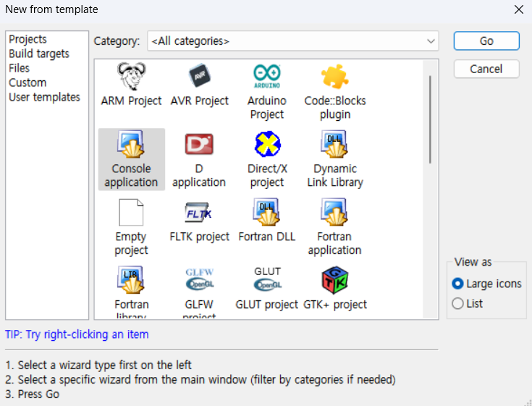This screenshot has width=532, height=406.
Task: Pick the GTK+ project template
Action: (335, 288)
